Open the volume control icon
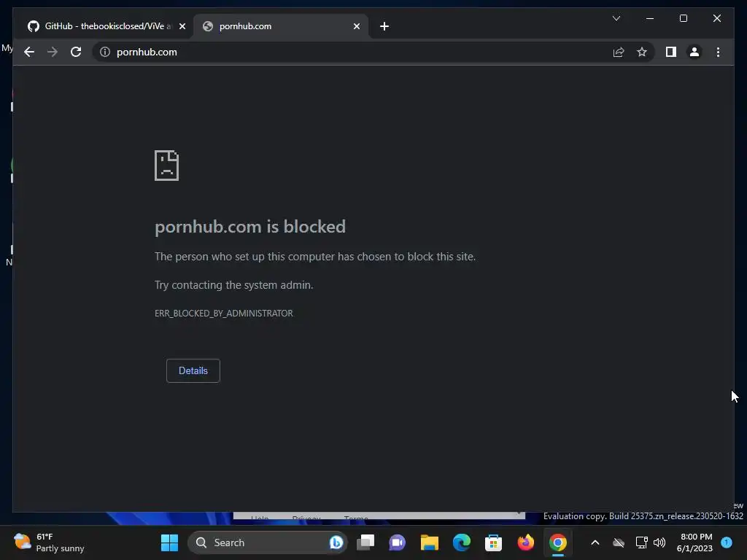The width and height of the screenshot is (747, 560). click(659, 542)
